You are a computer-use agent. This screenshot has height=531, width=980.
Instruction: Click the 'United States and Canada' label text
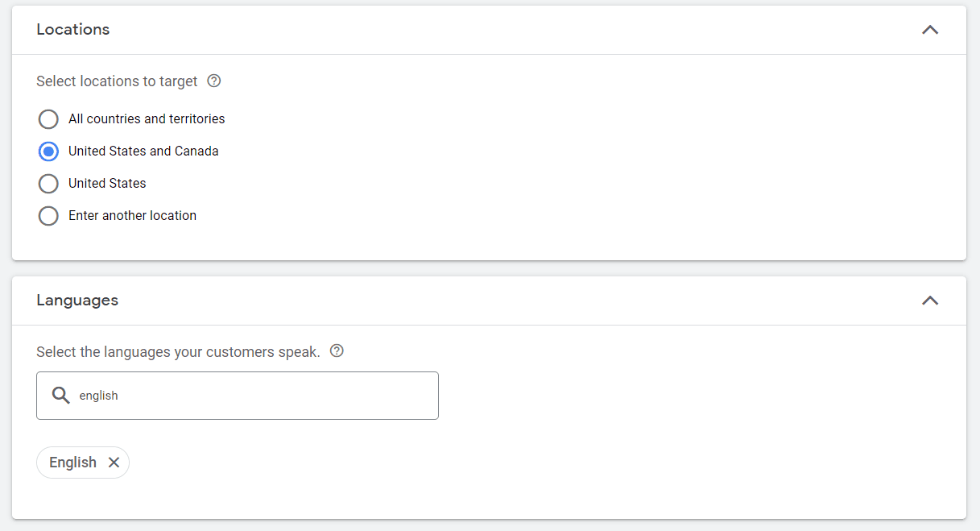click(x=143, y=151)
